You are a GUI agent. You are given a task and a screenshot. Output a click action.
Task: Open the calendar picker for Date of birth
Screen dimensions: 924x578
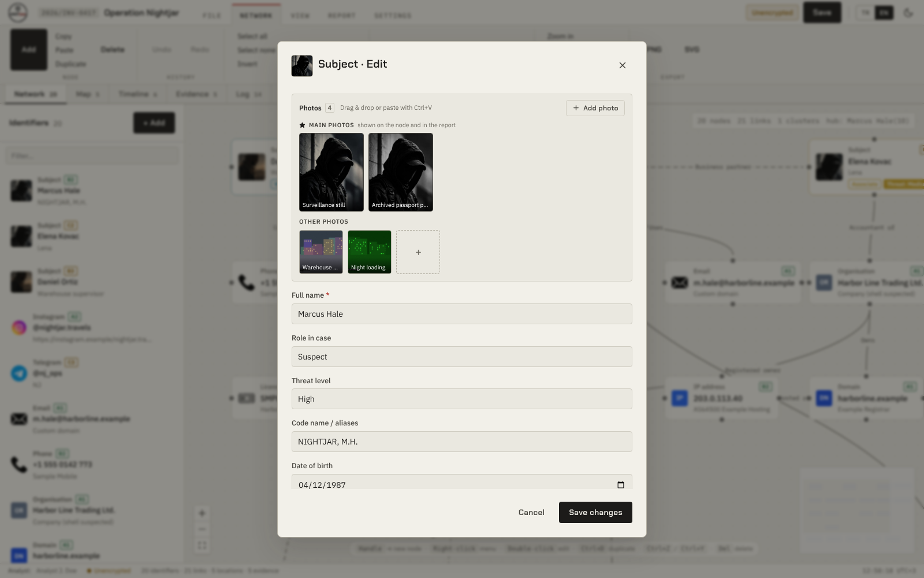[621, 485]
